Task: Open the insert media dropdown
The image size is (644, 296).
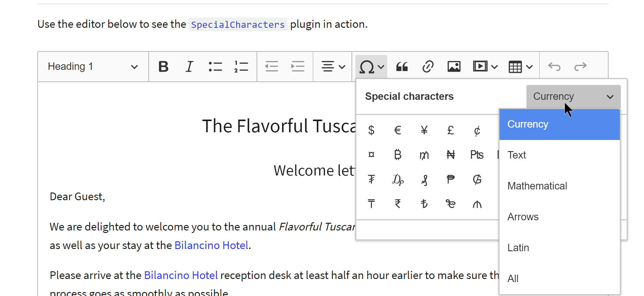Action: coord(485,66)
